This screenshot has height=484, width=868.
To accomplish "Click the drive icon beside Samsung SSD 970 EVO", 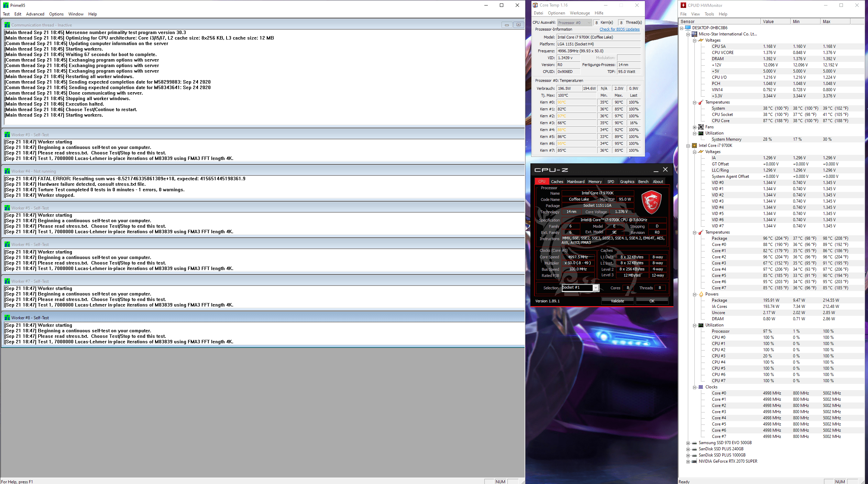I will click(694, 443).
